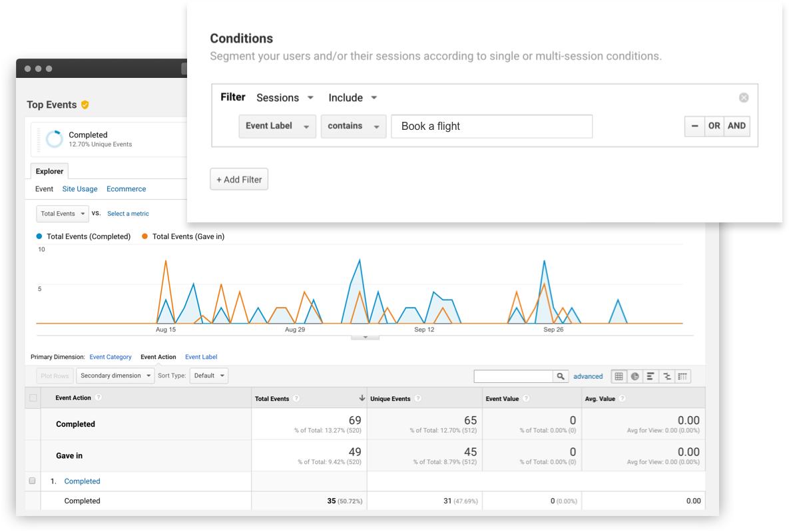Click the 'Book a flight' filter text field

pos(491,127)
